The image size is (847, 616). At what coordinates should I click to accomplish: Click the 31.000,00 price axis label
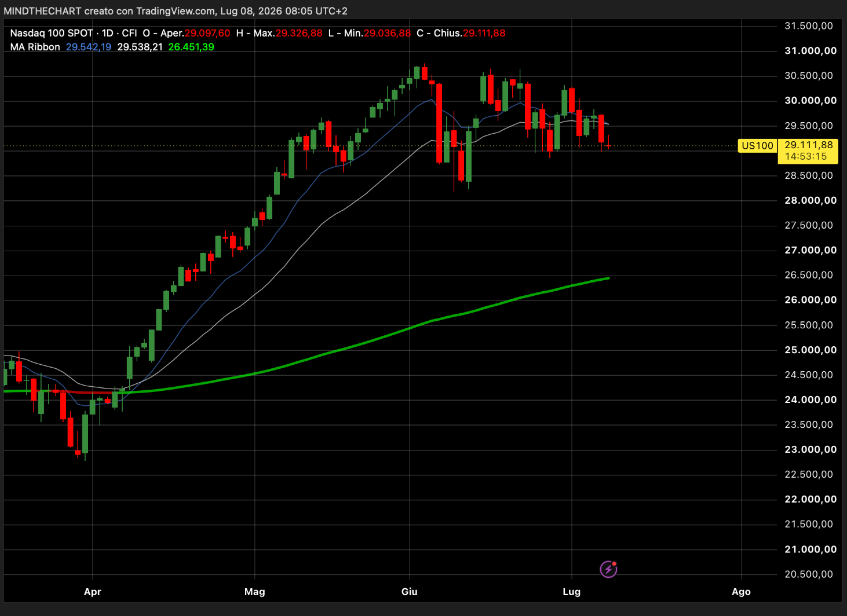(811, 51)
